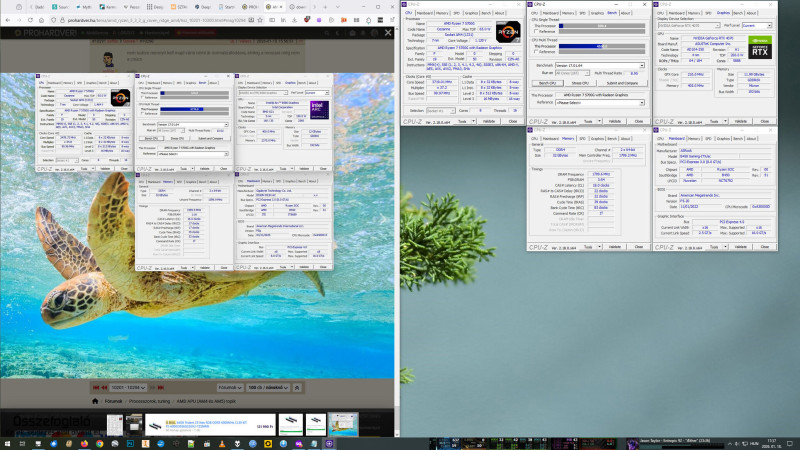Open the list-all-tabs chevron in the browser
Screen dimensions: 800x450
338,7
